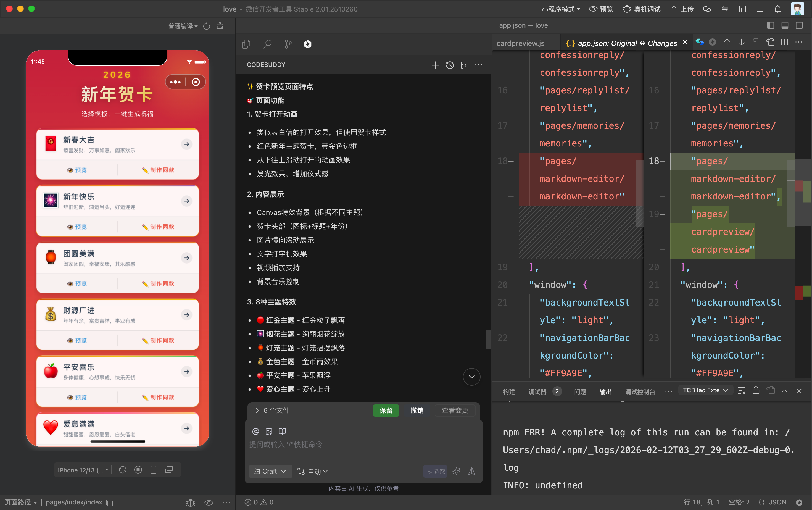
Task: Lock output scrolling with the padlock icon
Action: pos(756,391)
